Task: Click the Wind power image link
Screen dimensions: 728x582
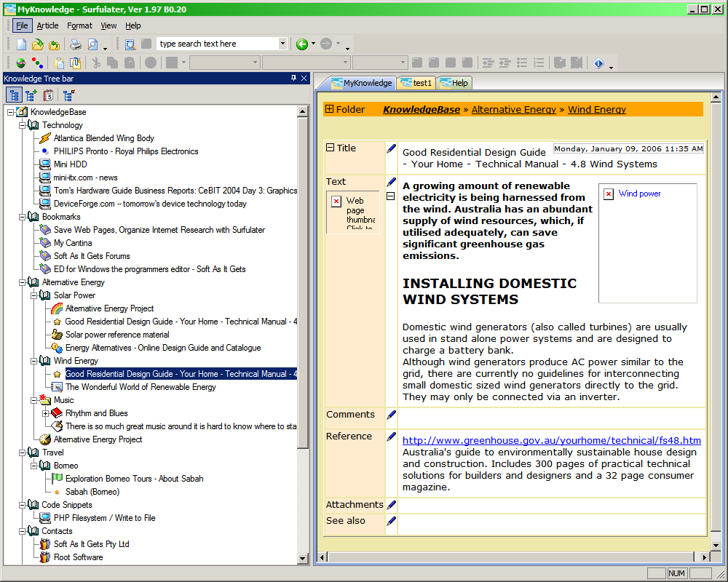Action: (x=639, y=194)
